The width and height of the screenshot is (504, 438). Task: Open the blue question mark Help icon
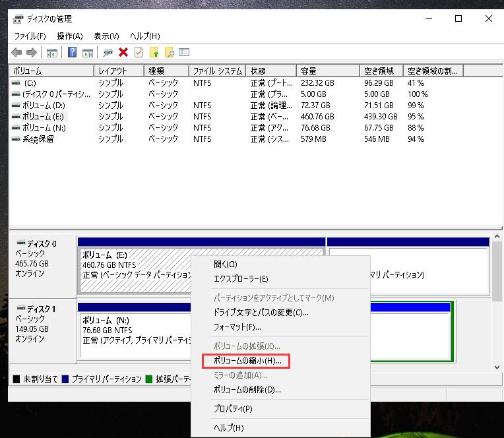pyautogui.click(x=73, y=52)
